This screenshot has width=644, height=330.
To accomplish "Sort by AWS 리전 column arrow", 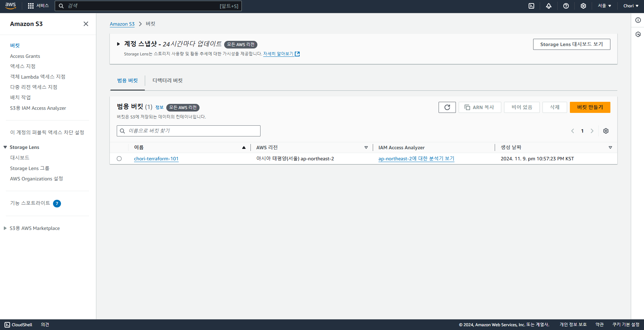I will coord(366,148).
